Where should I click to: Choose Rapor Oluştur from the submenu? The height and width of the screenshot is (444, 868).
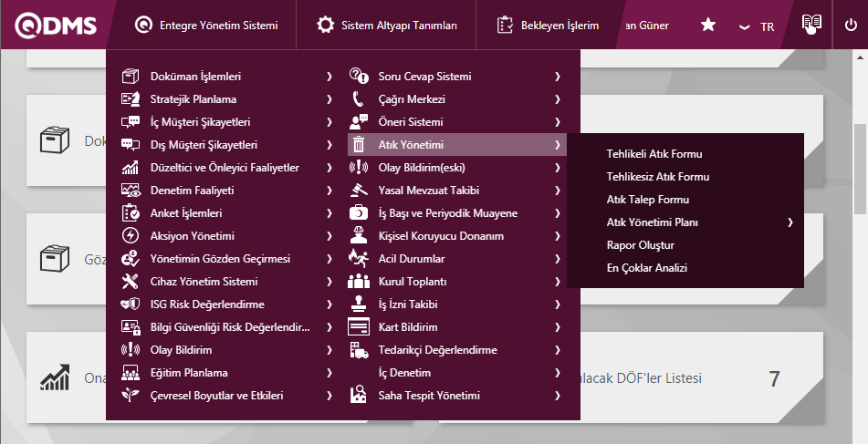click(640, 245)
